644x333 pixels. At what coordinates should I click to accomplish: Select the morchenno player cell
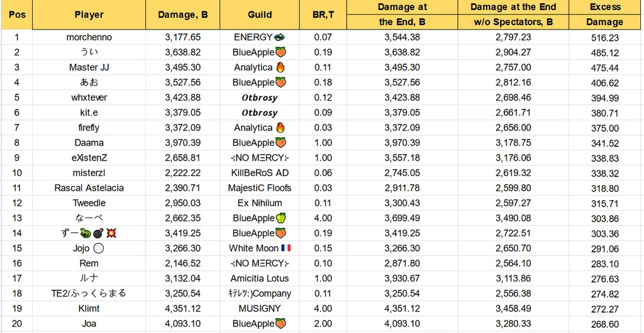[x=89, y=37]
